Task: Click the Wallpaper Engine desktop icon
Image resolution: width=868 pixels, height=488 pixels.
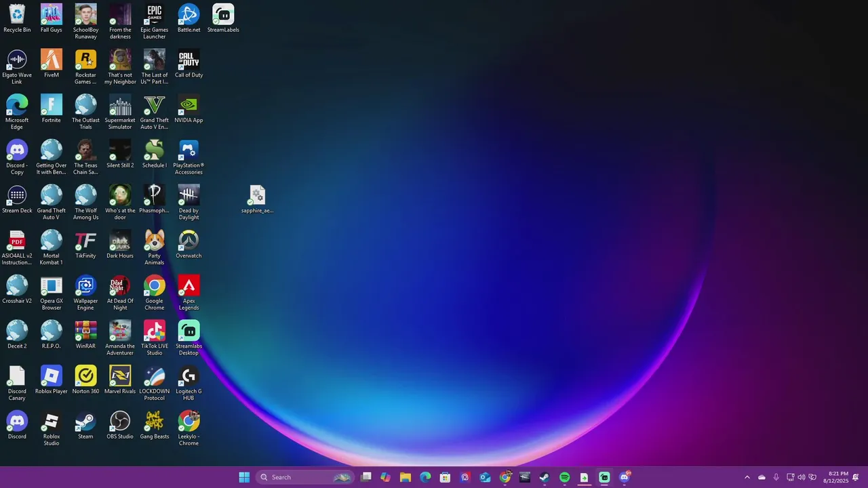Action: 85,293
